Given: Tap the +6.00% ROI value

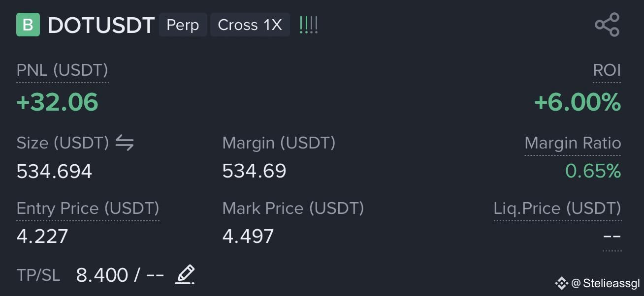Looking at the screenshot, I should point(578,102).
